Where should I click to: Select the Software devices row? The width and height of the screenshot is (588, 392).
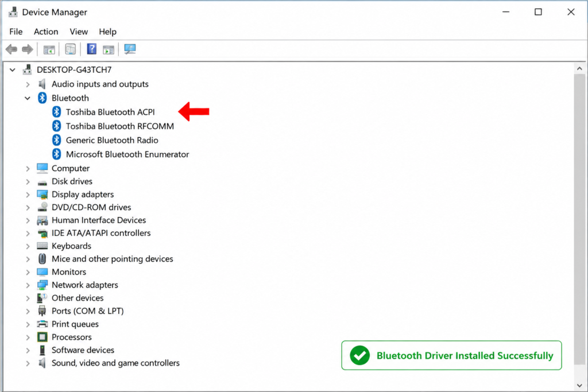click(83, 350)
